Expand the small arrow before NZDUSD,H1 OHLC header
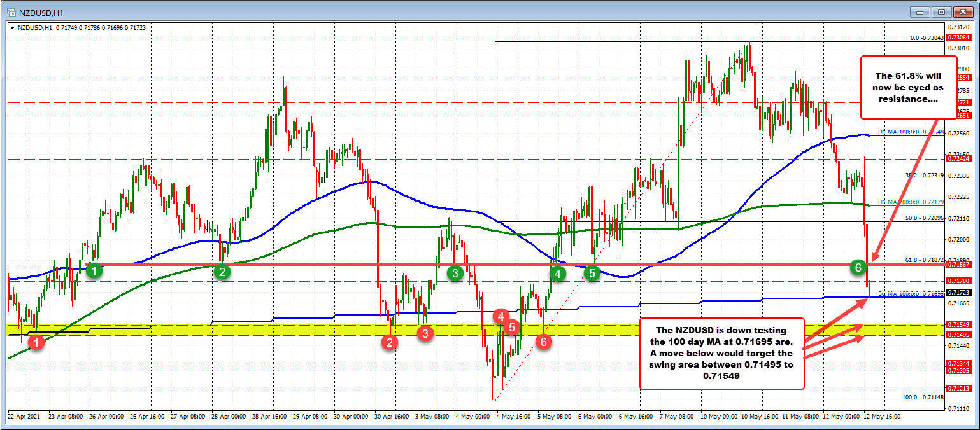980x430 pixels. coord(13,27)
